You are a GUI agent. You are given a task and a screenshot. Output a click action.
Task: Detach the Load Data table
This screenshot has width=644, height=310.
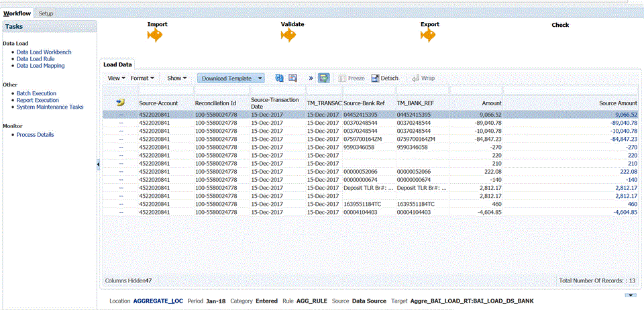coord(384,78)
